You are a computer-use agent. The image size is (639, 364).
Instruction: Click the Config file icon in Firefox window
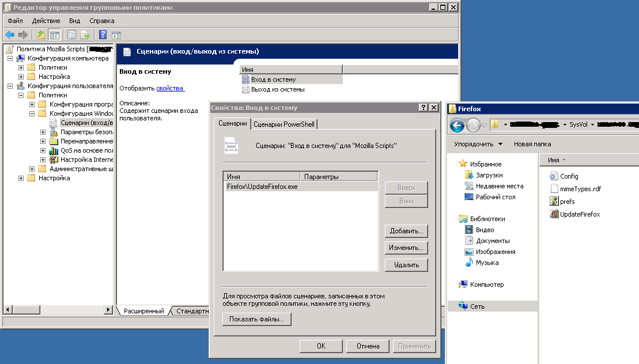click(x=554, y=176)
